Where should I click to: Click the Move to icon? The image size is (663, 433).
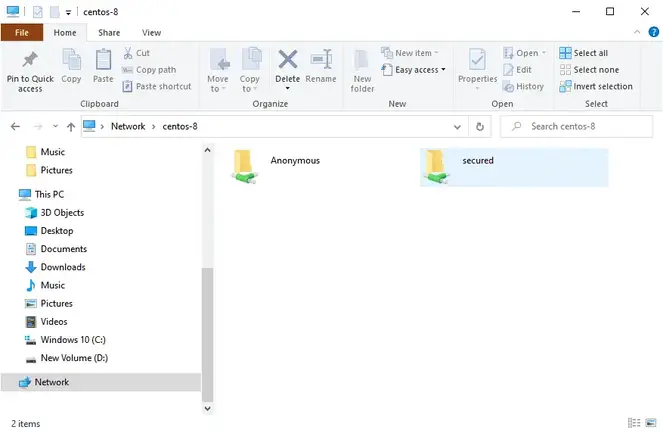[x=219, y=59]
